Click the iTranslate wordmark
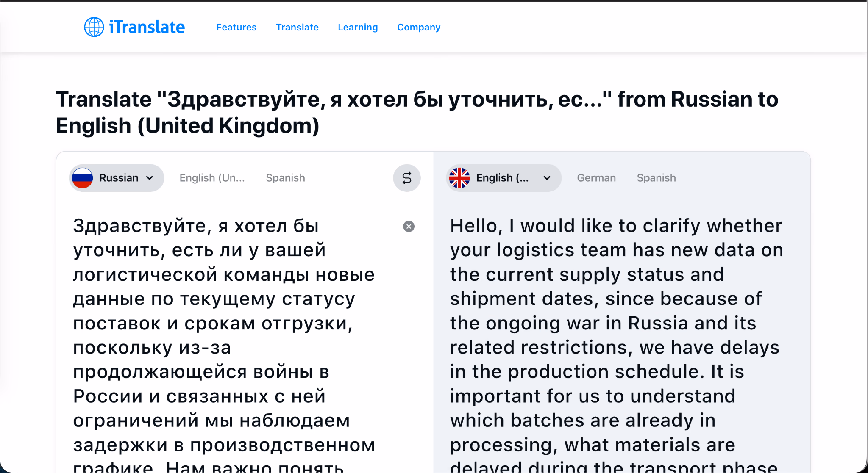This screenshot has height=473, width=868. tap(147, 27)
